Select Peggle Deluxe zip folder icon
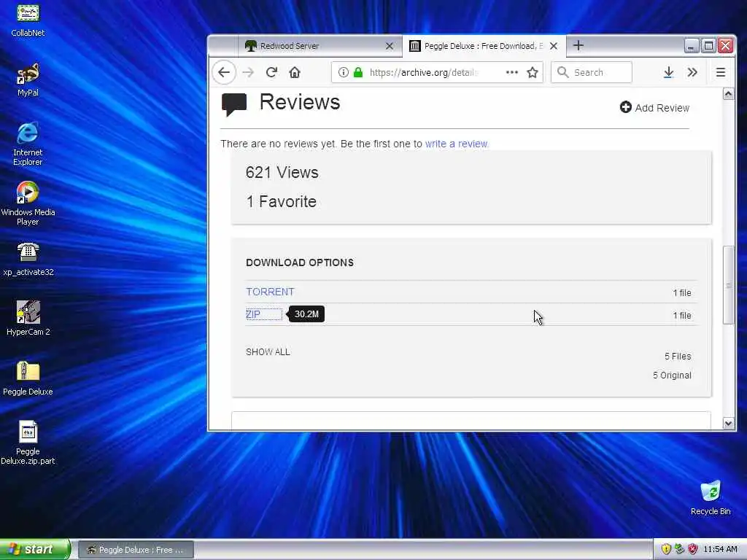This screenshot has height=560, width=747. pyautogui.click(x=28, y=378)
